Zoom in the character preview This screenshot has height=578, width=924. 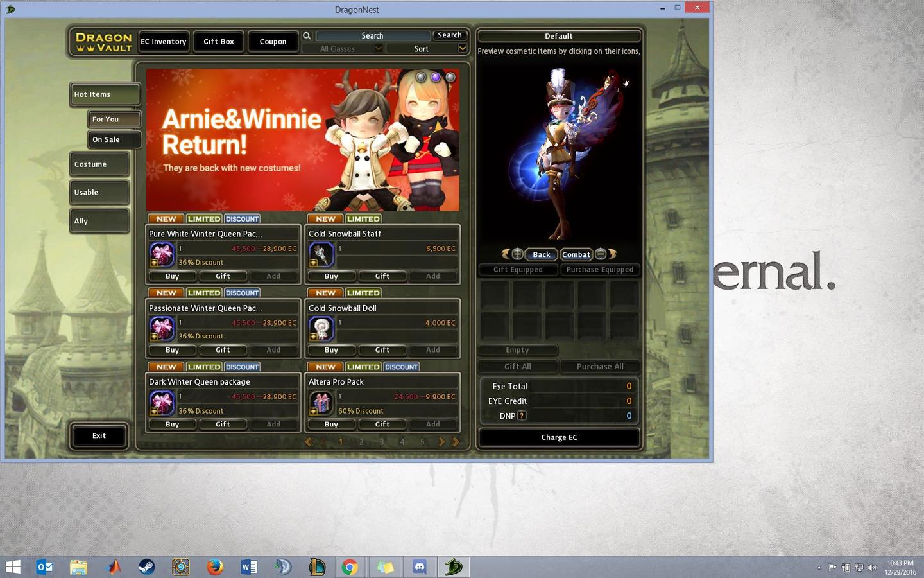pos(517,254)
